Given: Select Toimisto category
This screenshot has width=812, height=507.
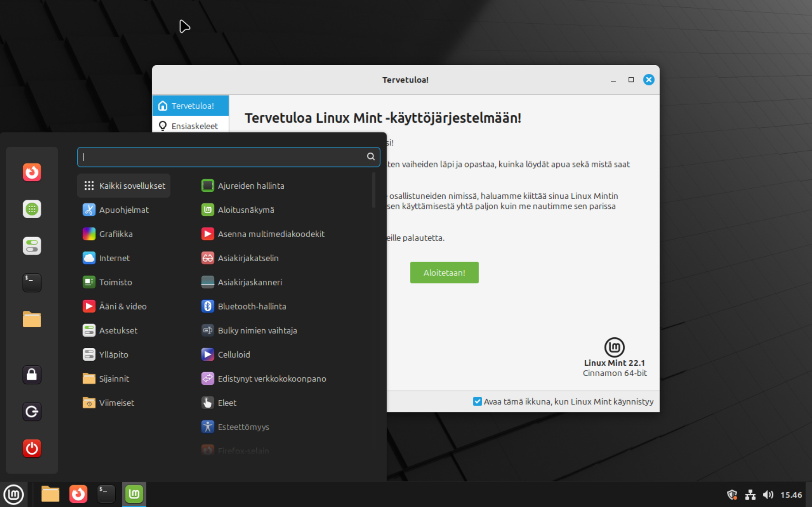Looking at the screenshot, I should [124, 282].
